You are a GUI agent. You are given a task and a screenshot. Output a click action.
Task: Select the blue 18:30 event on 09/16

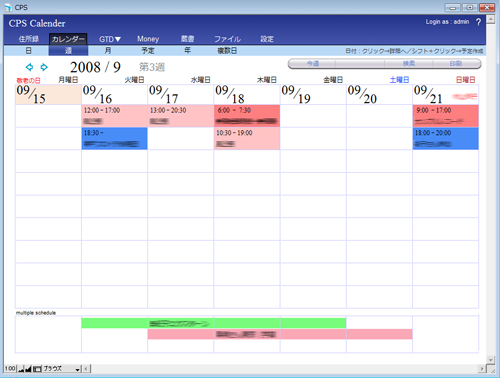[114, 138]
